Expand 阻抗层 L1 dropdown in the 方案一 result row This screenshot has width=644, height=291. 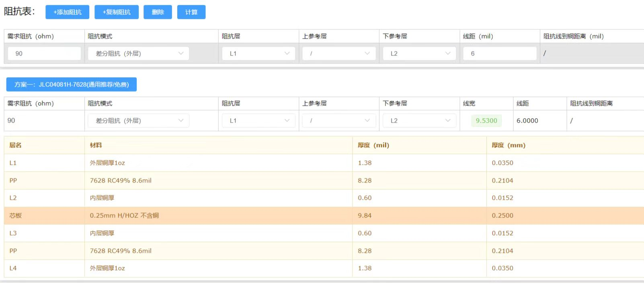click(258, 121)
